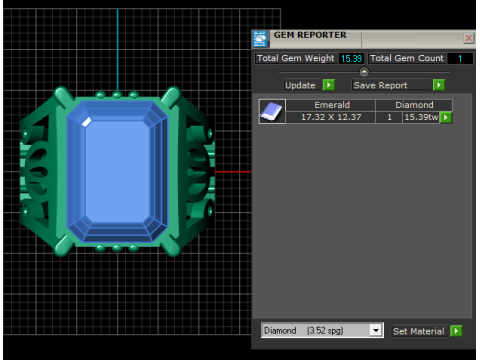
Task: Select the emerald gem thumbnail
Action: 272,111
